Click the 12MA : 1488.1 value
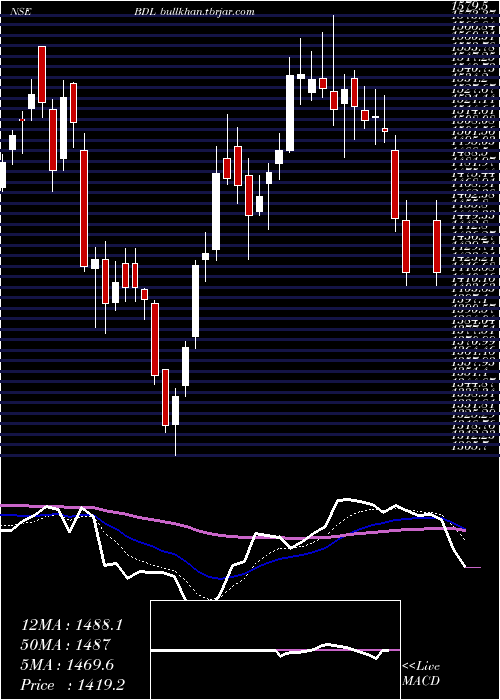Screen dimensions: 500x700 (71, 625)
